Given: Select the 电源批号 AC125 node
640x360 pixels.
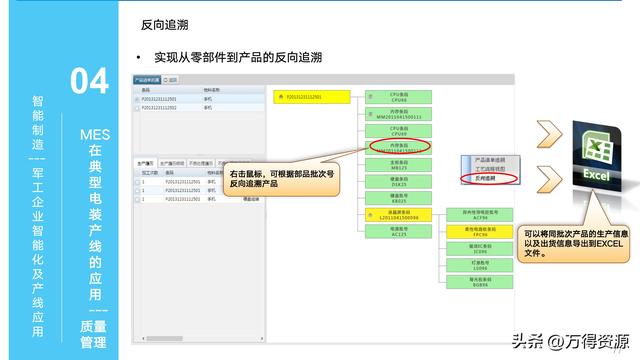Looking at the screenshot, I should tap(398, 232).
